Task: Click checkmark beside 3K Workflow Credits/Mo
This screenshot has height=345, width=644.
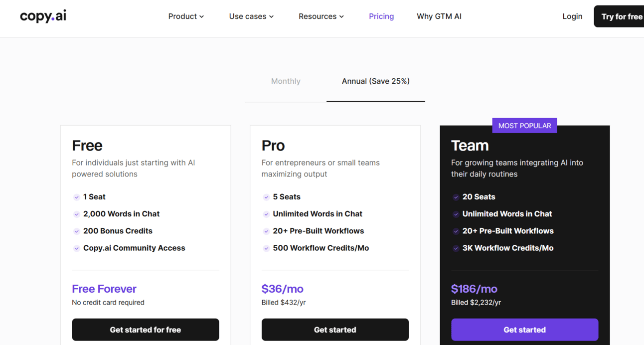Action: click(x=456, y=248)
